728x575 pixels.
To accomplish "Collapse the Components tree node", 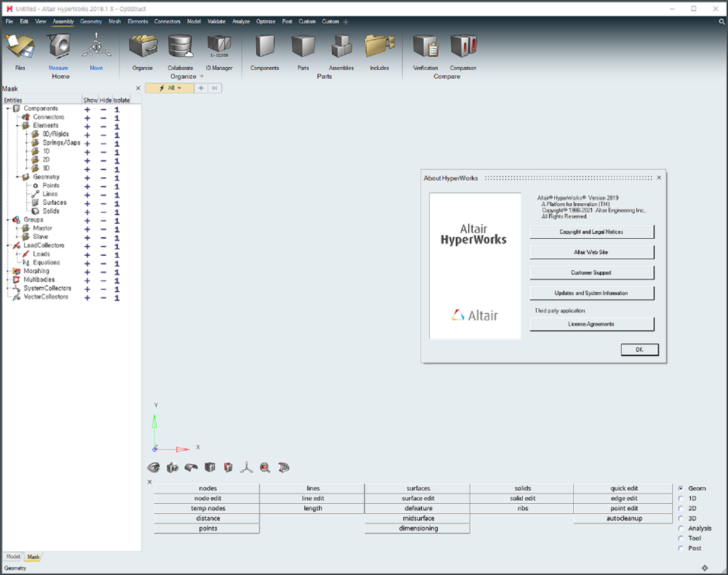I will click(8, 109).
